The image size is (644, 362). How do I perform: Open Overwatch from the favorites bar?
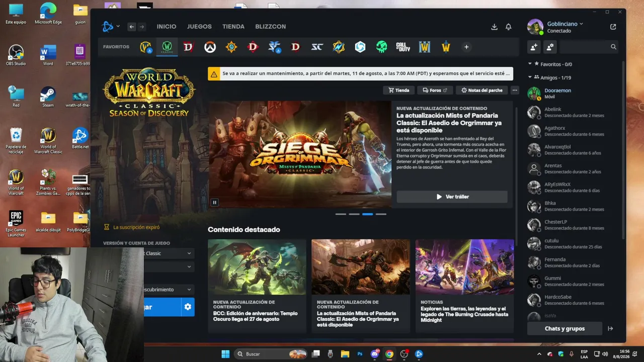tap(210, 47)
